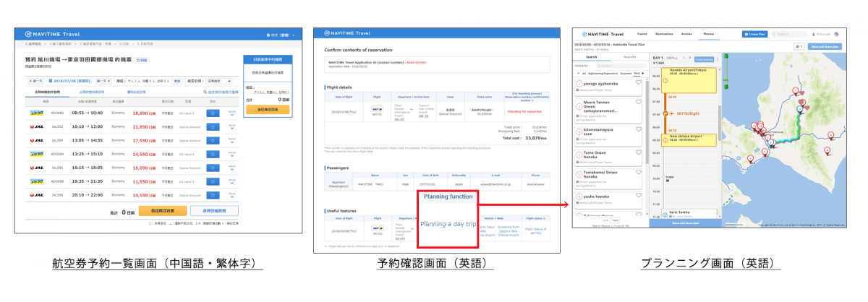Favorite yunogo ayahonoka with the heart icon
This screenshot has width=868, height=302.
639,84
